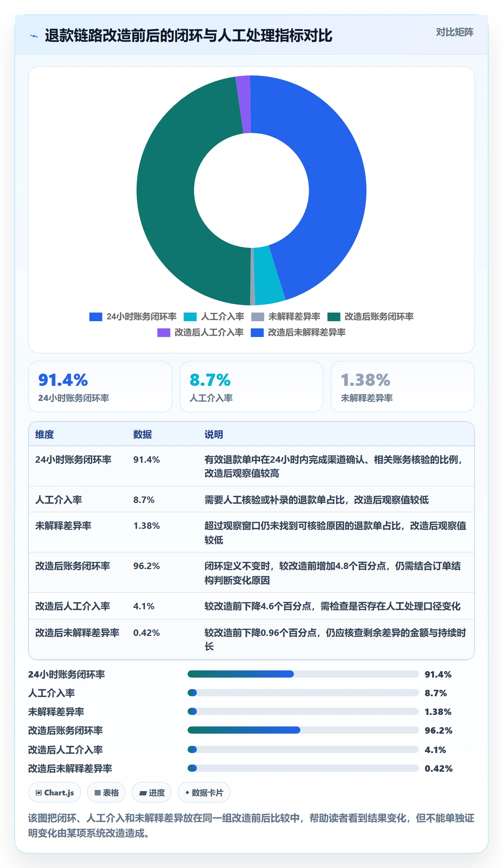Viewport: 503px width, 868px height.
Task: Click progress value label 96.2%
Action: click(438, 730)
